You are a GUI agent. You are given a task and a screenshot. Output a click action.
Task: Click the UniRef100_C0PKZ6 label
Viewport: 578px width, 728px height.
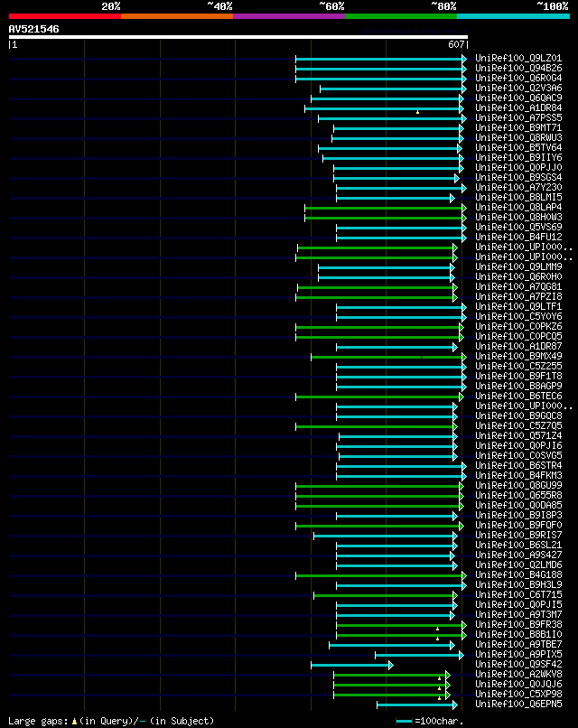(x=518, y=326)
